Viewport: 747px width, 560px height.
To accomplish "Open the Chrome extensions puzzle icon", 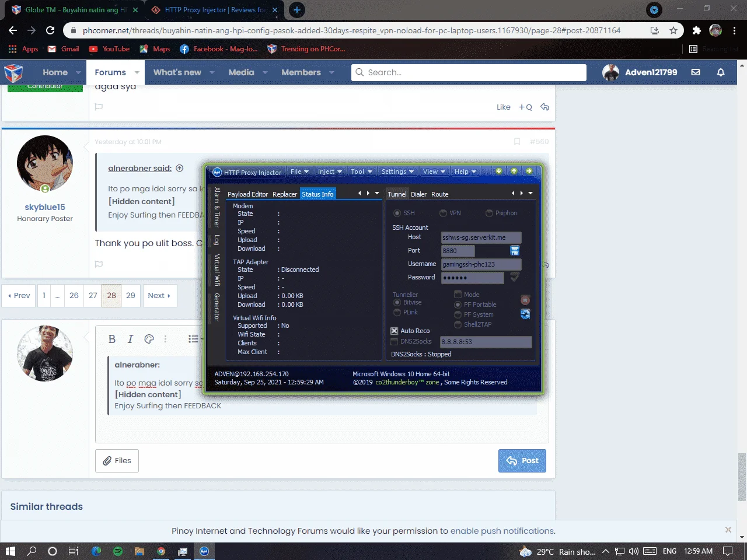I will 696,30.
